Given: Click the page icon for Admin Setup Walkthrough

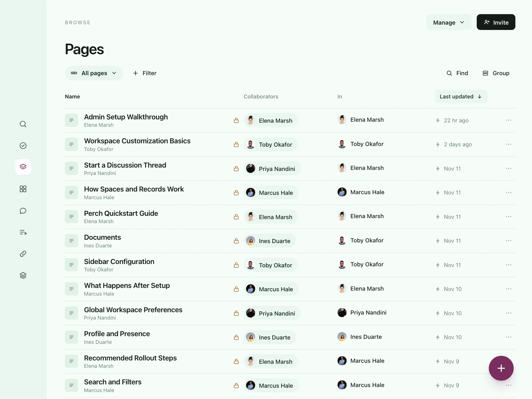Looking at the screenshot, I should (x=71, y=120).
